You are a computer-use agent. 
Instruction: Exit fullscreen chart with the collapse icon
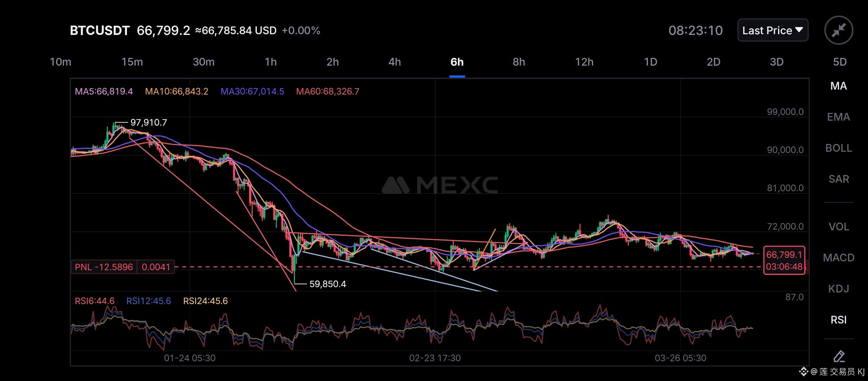pyautogui.click(x=838, y=30)
